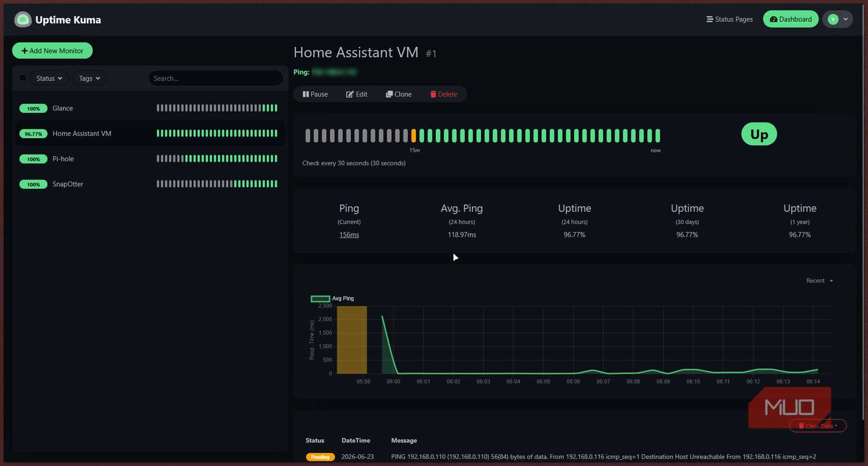The image size is (868, 466).
Task: Edit the Home Assistant VM monitor
Action: pos(357,94)
